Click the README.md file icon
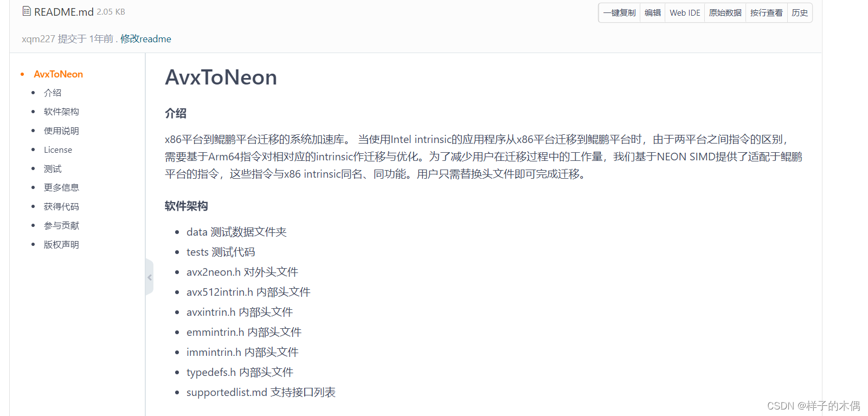This screenshot has height=416, width=868. coord(27,11)
